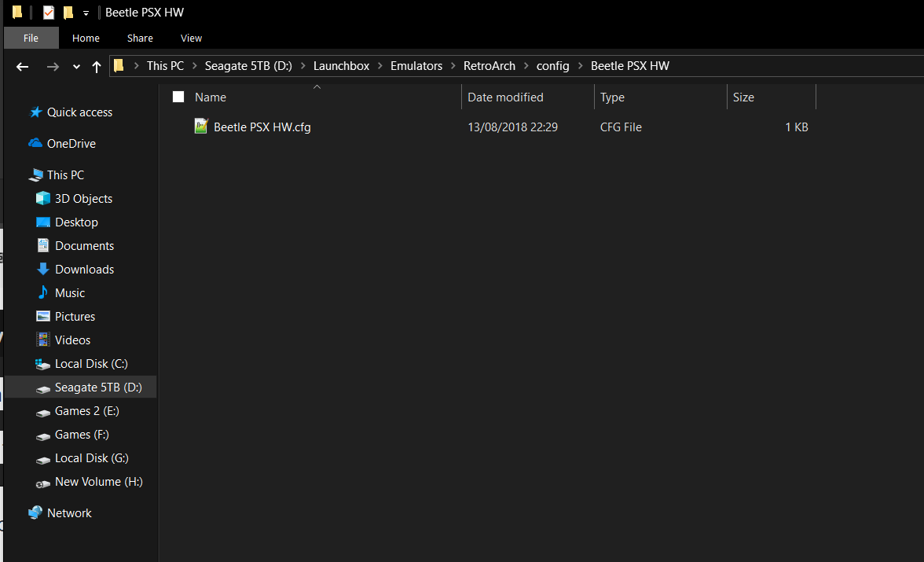Image resolution: width=924 pixels, height=562 pixels.
Task: Click the OneDrive cloud icon
Action: click(35, 143)
